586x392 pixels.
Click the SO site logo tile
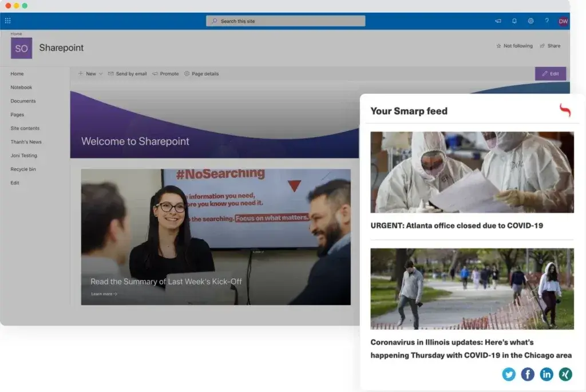(x=21, y=48)
